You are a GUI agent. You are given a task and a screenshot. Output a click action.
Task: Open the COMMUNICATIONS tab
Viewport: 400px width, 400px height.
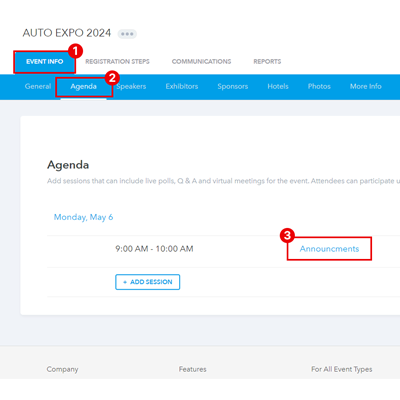point(201,62)
